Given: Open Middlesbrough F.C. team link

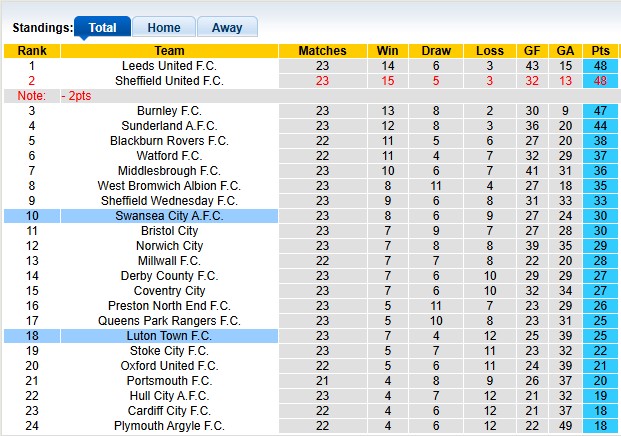Looking at the screenshot, I should (170, 171).
